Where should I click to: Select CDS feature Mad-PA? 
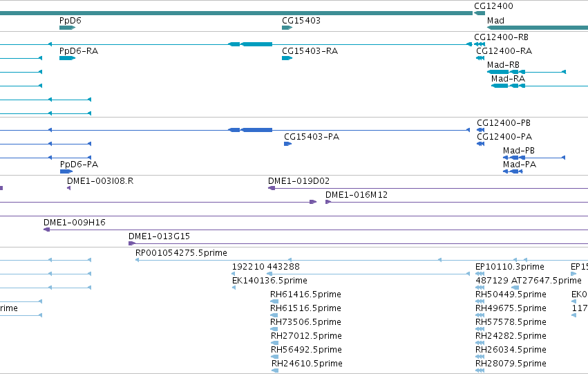(x=520, y=165)
